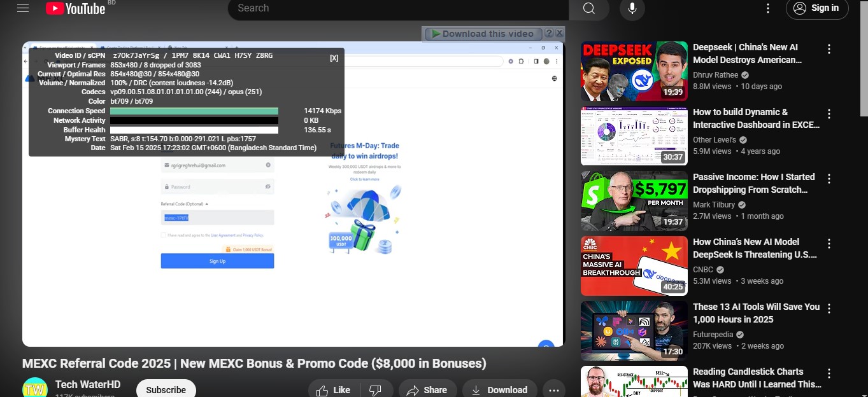Screen dimensions: 868x397
Task: Click the '207K views' text under Futurepedia
Action: click(x=713, y=345)
